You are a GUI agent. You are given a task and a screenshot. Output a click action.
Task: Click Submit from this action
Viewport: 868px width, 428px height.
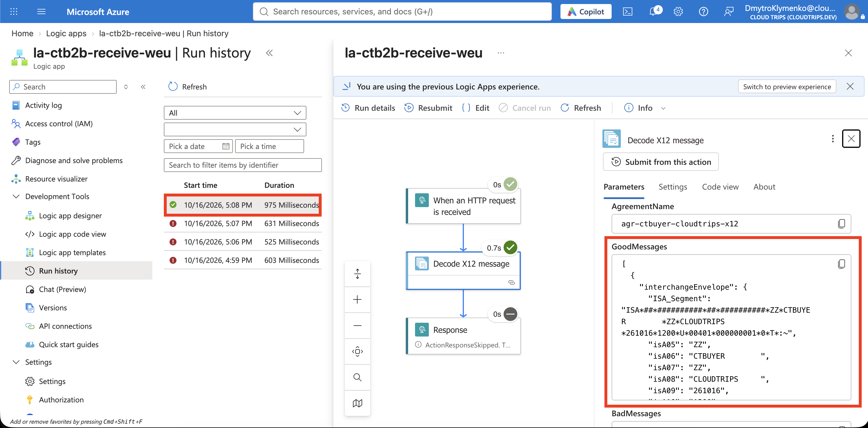660,162
